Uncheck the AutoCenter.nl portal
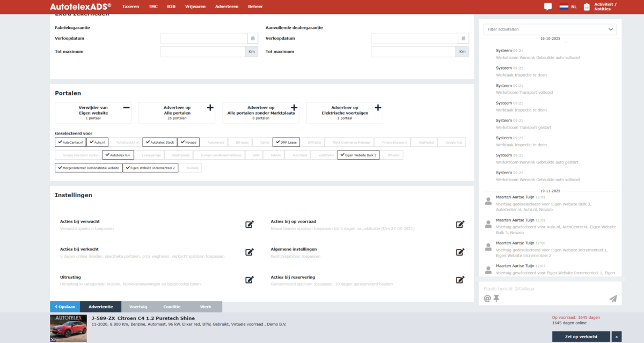644x343 pixels. 70,142
